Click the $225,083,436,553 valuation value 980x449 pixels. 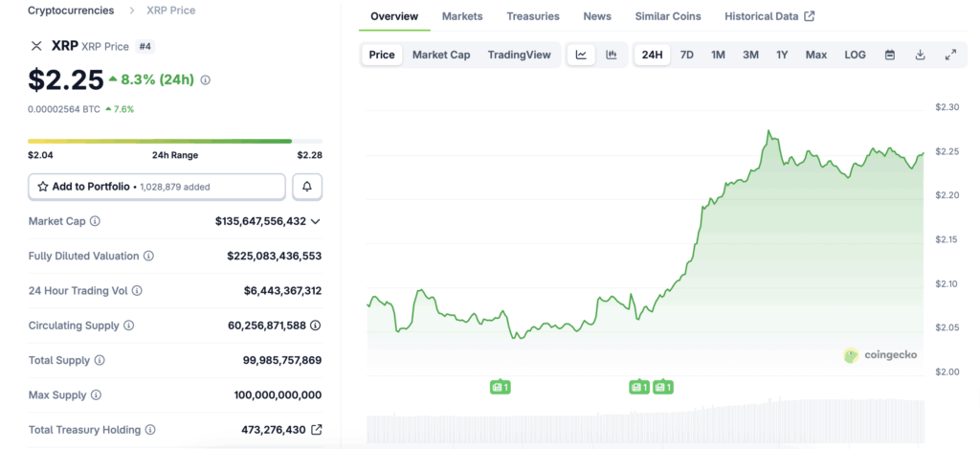[x=275, y=256]
